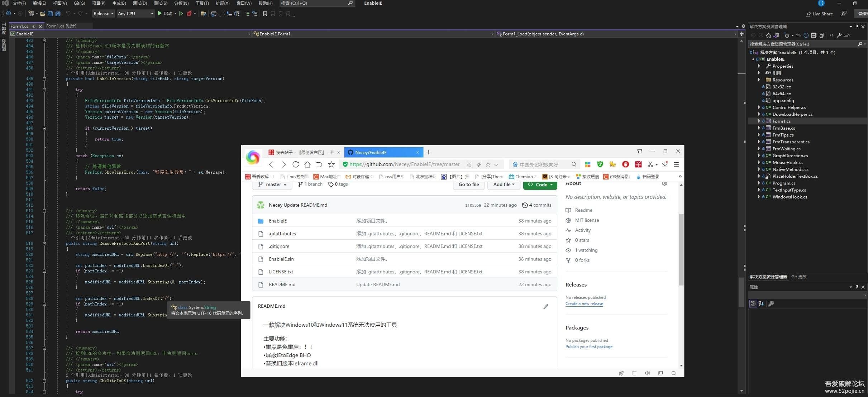
Task: Click the Go to file button on GitHub
Action: (x=468, y=184)
